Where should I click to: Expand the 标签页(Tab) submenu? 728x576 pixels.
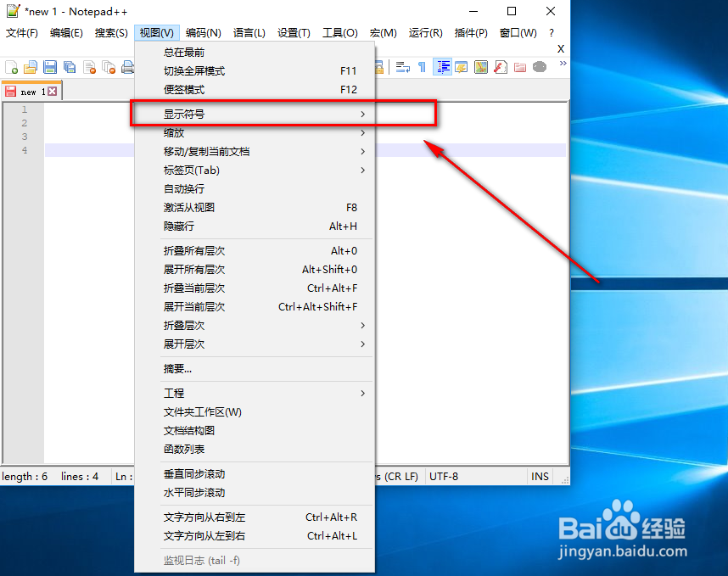[255, 170]
